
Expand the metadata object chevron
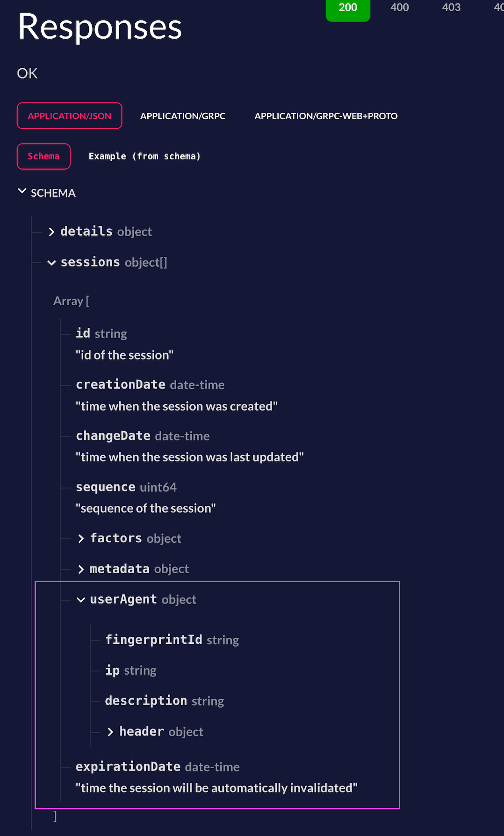(81, 569)
